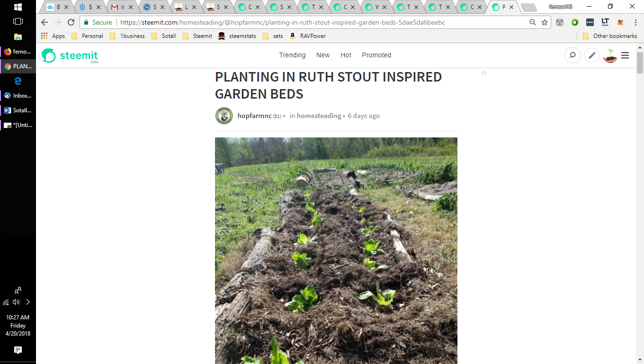Click the page vertical scrollbar thumb
This screenshot has width=644, height=364.
pos(640,62)
